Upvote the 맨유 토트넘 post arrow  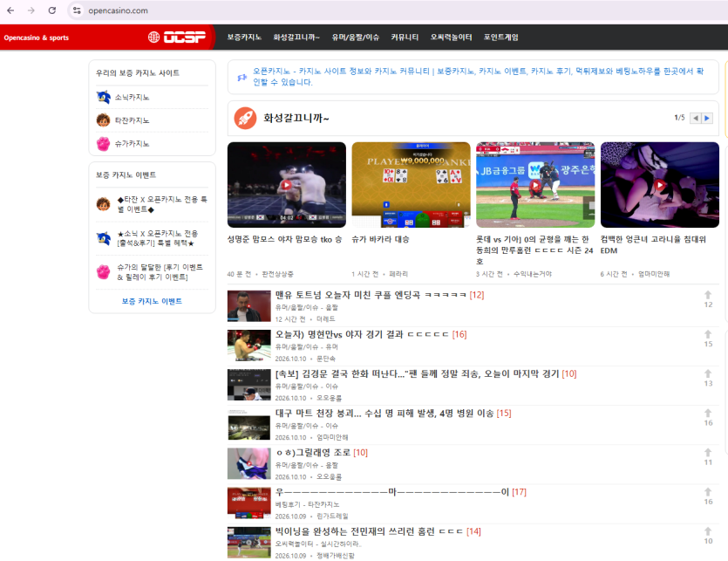(708, 295)
